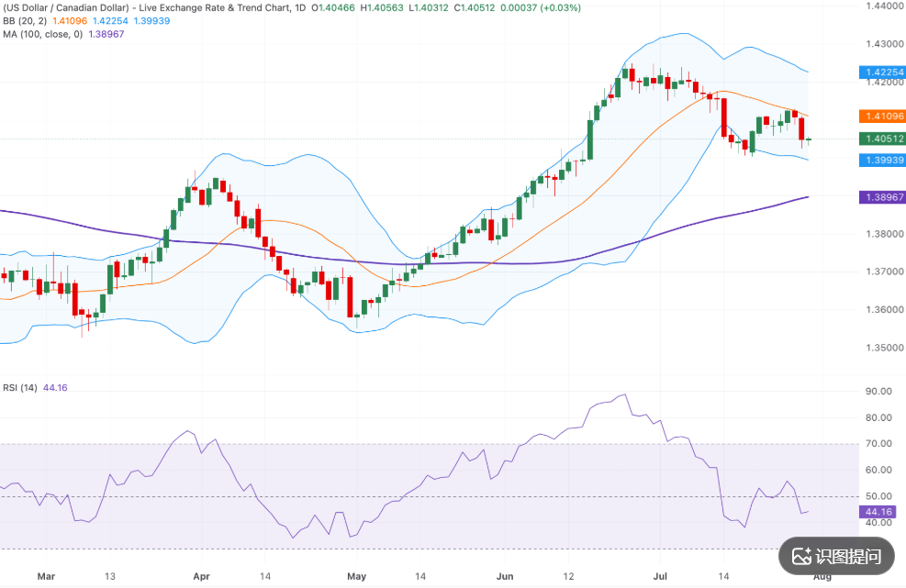
Task: Click the purple MA value 1.38967 in legend
Action: point(106,34)
